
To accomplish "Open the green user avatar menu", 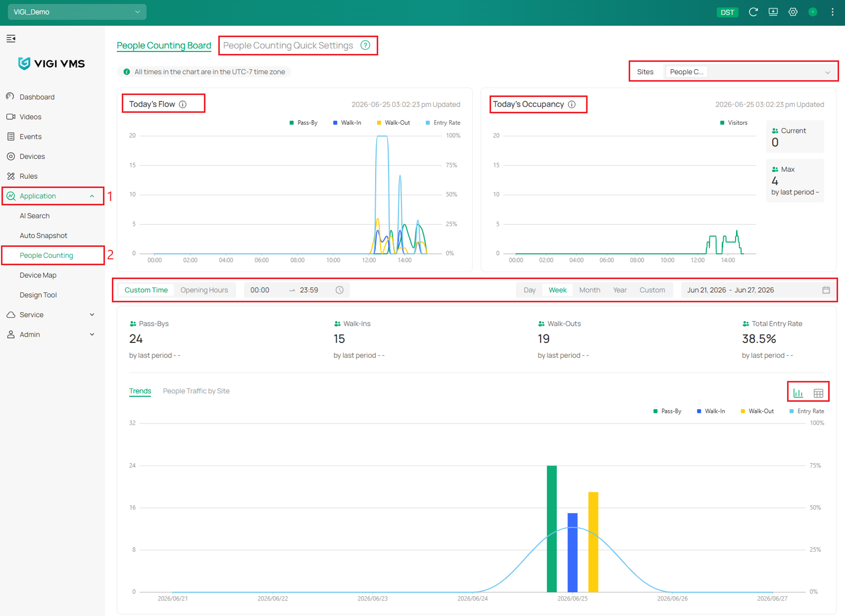I will pos(813,12).
